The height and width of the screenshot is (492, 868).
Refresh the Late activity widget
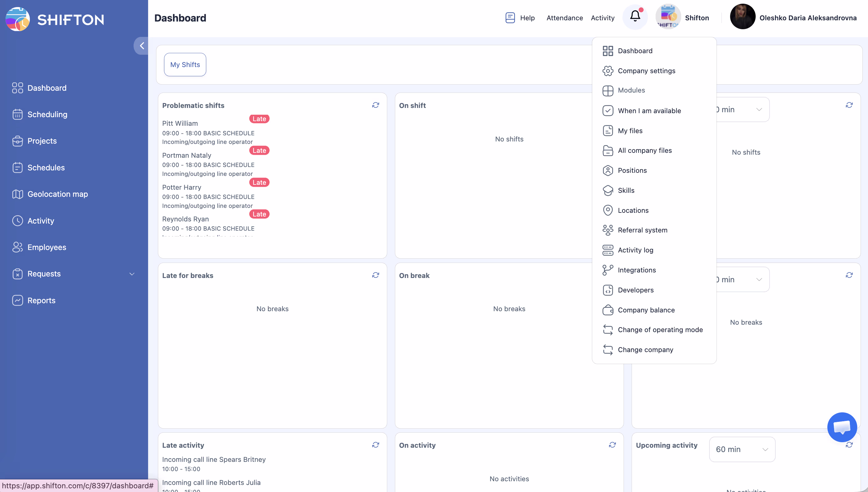[x=375, y=445]
